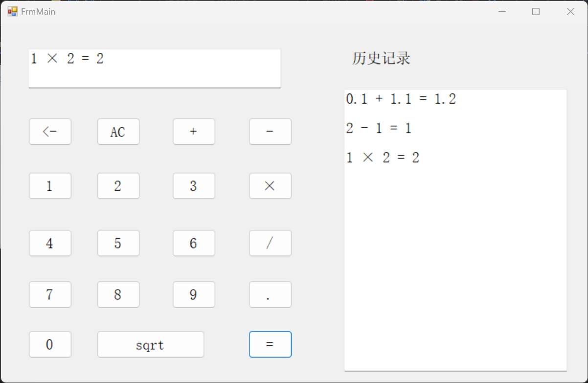
Task: Insert a decimal point
Action: point(270,294)
